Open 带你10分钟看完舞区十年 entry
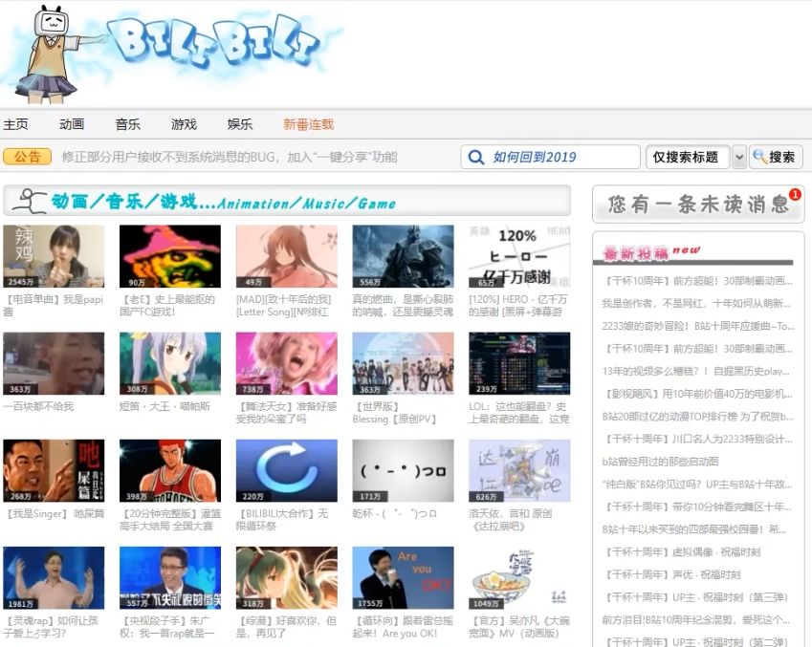This screenshot has width=812, height=647. coord(697,507)
